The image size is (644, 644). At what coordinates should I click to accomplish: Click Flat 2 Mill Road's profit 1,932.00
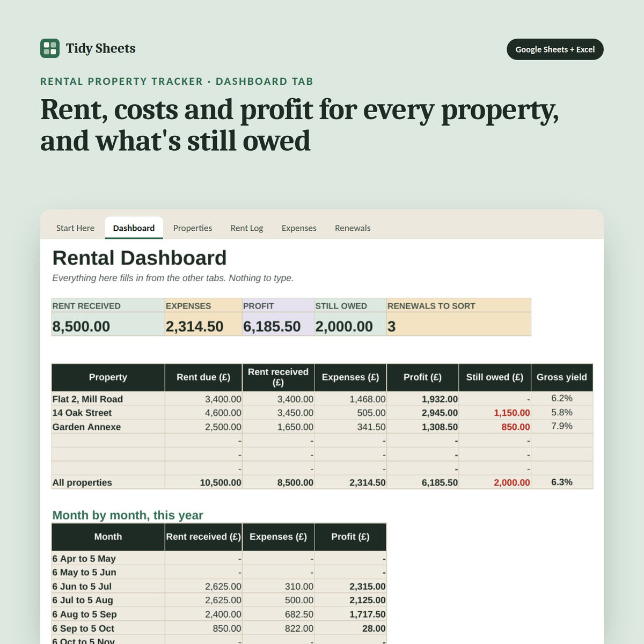tap(440, 399)
